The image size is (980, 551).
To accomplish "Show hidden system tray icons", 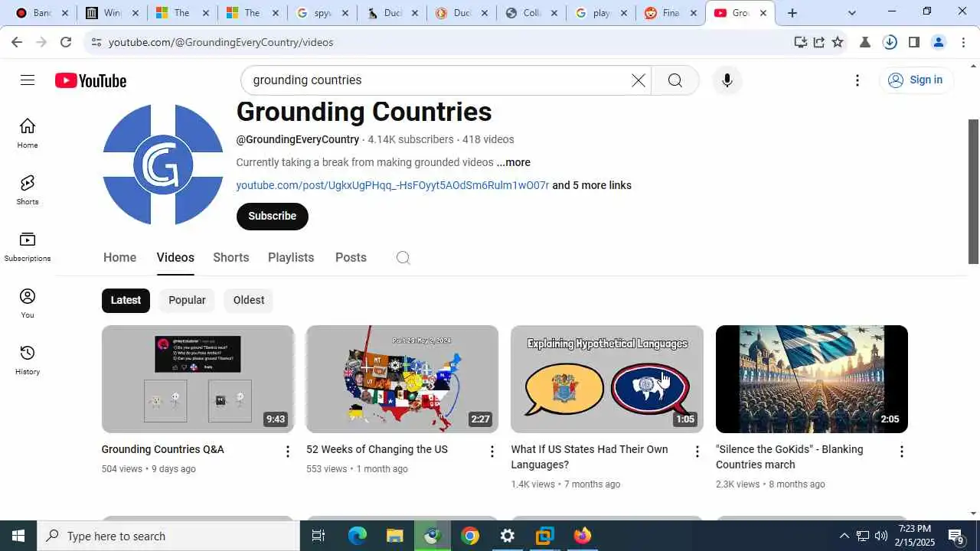I will tap(844, 536).
